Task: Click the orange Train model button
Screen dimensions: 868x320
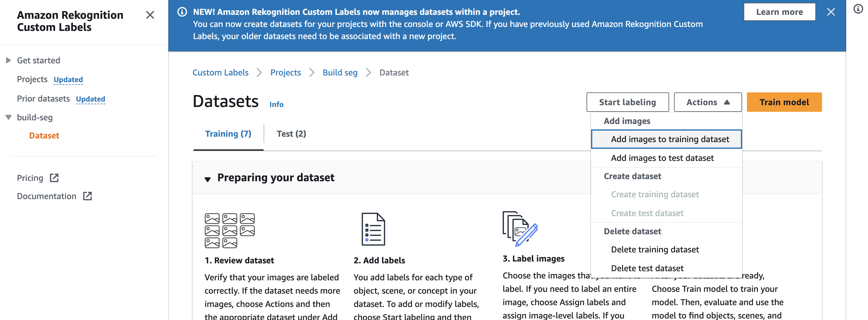Action: pos(784,102)
